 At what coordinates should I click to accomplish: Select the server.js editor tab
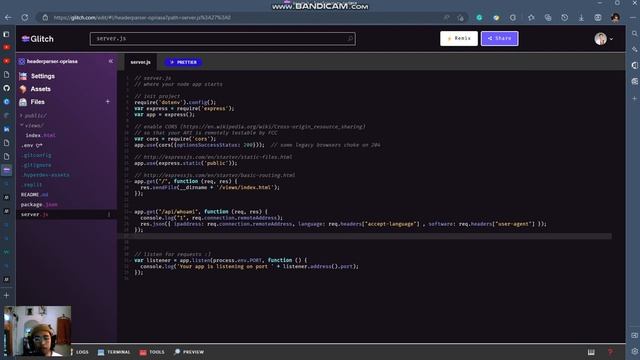(x=140, y=62)
